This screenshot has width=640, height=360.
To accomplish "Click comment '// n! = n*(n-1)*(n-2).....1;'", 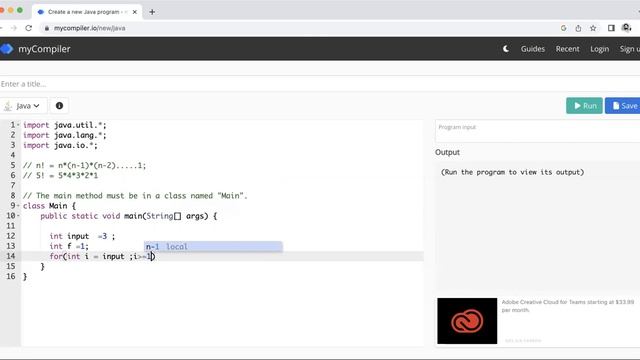I will pyautogui.click(x=84, y=165).
